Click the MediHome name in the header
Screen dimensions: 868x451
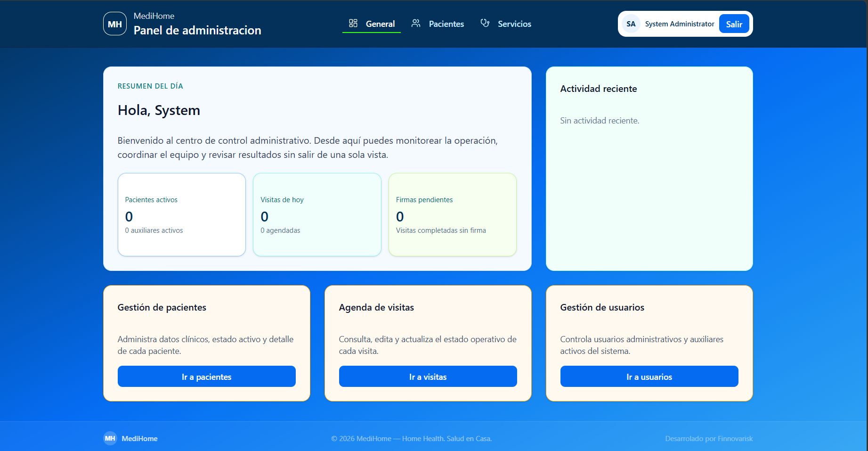pyautogui.click(x=154, y=16)
